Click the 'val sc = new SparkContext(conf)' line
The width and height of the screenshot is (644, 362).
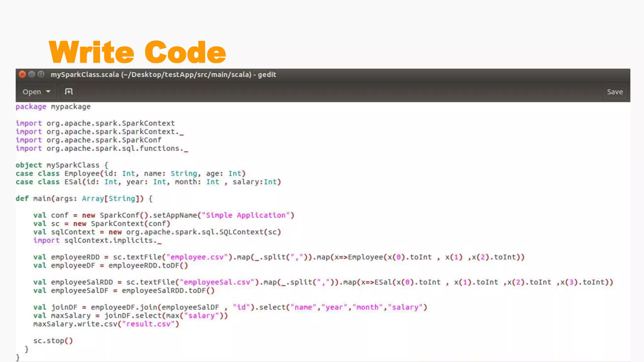point(102,224)
